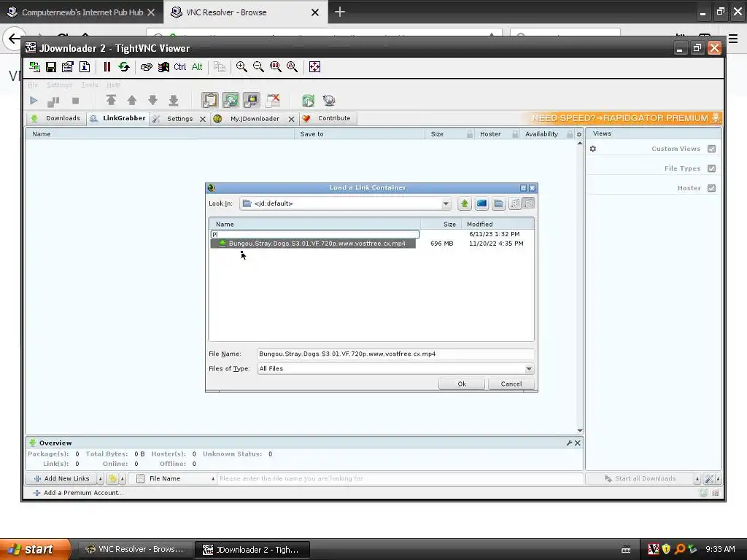747x560 pixels.
Task: Open the Contribute tab
Action: tap(329, 118)
